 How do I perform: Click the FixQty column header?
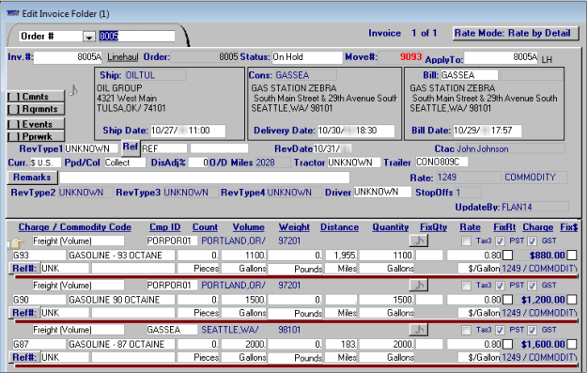[434, 227]
